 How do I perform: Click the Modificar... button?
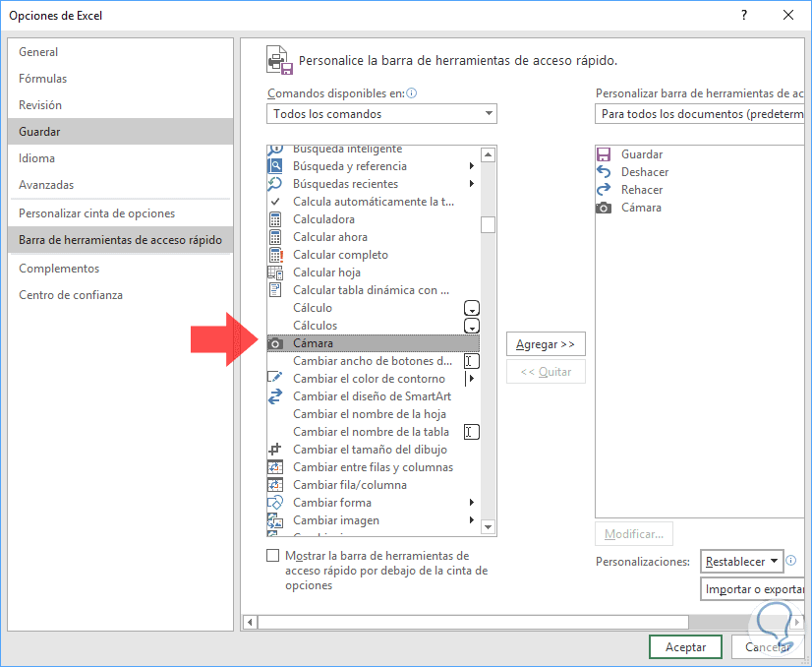(634, 534)
